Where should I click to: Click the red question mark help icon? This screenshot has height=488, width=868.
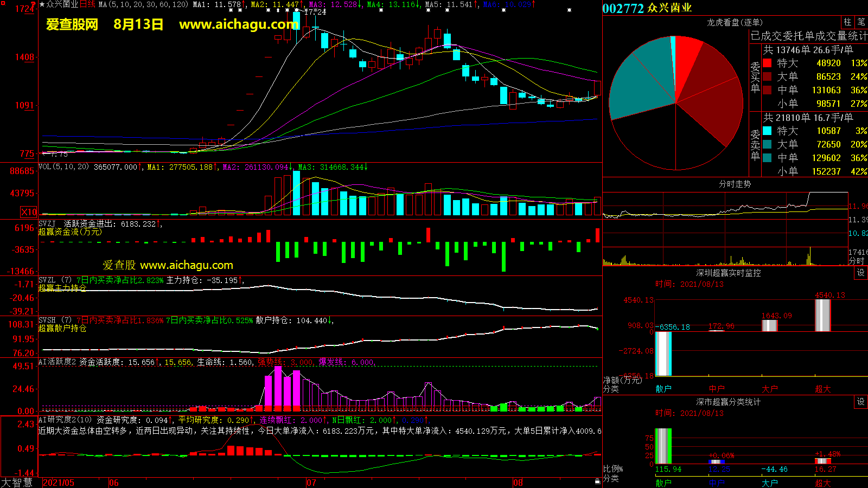tap(34, 4)
